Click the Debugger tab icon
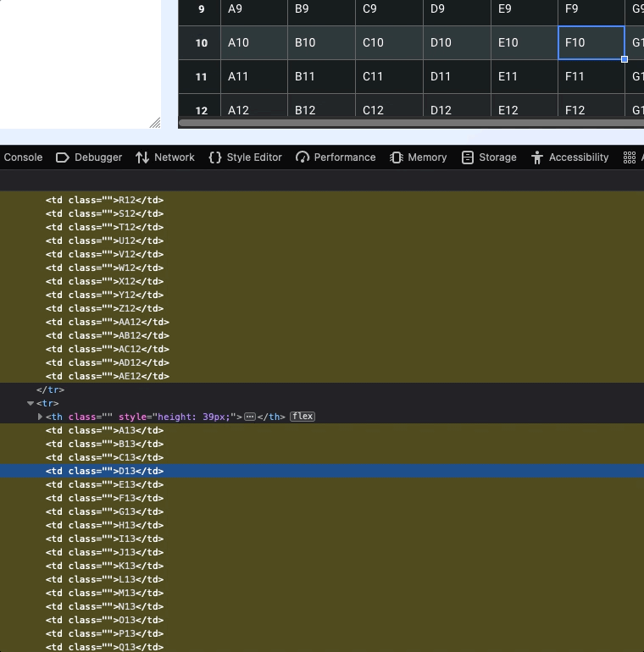The height and width of the screenshot is (652, 644). point(63,157)
